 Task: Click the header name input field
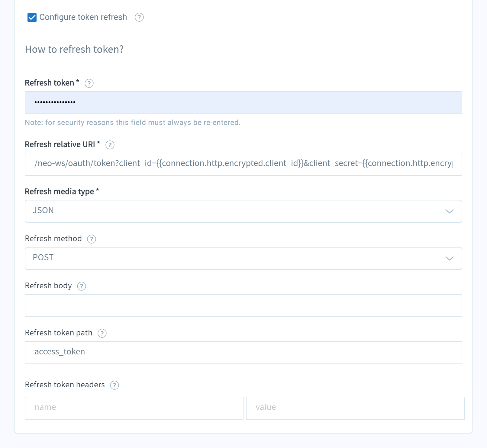pos(134,408)
